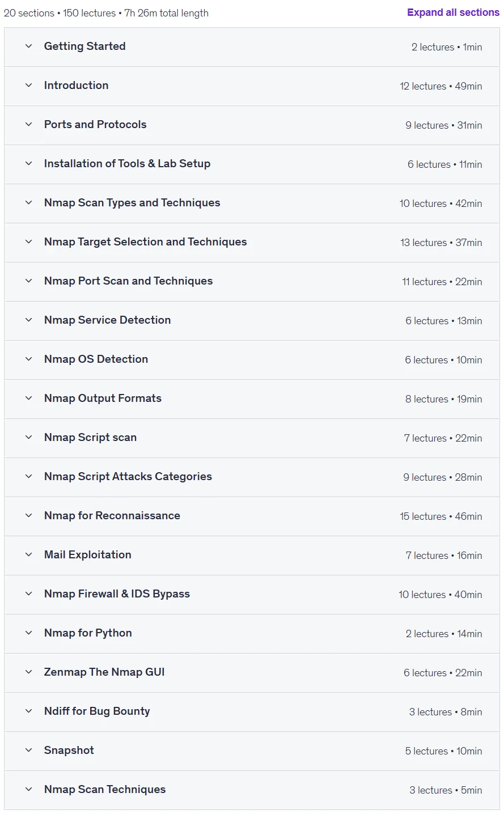Select the Nmap OS Detection section title
The width and height of the screenshot is (504, 814).
click(x=96, y=359)
